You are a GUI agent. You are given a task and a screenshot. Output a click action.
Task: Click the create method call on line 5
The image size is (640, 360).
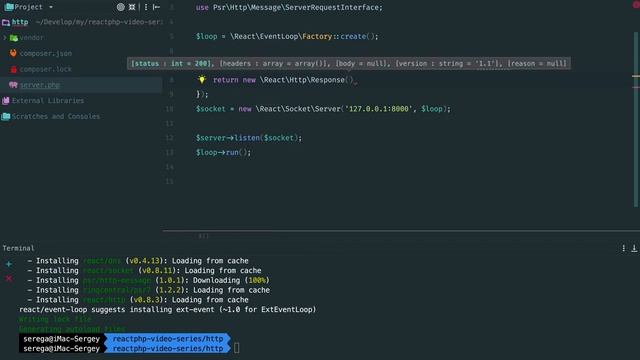point(353,36)
